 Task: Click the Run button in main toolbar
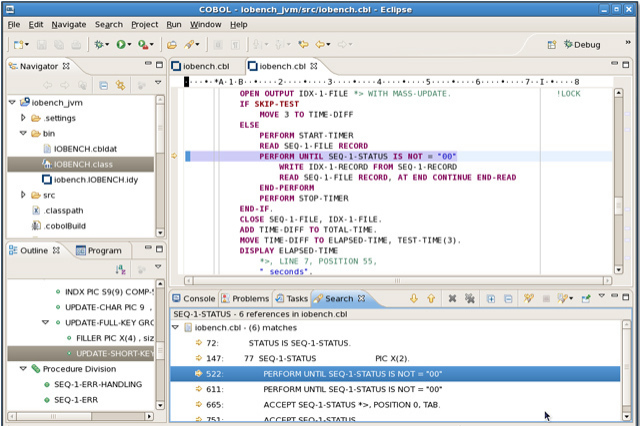(121, 45)
